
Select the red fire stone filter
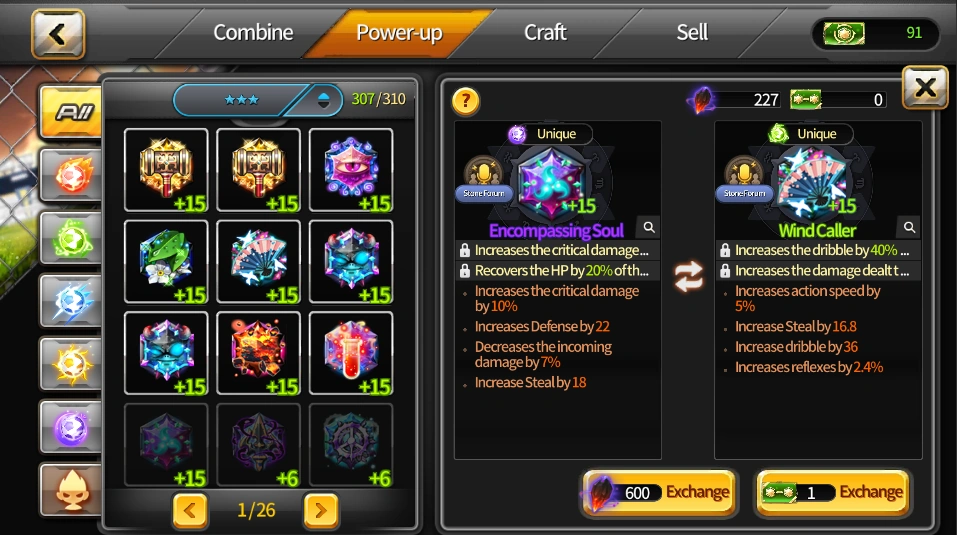[x=71, y=175]
